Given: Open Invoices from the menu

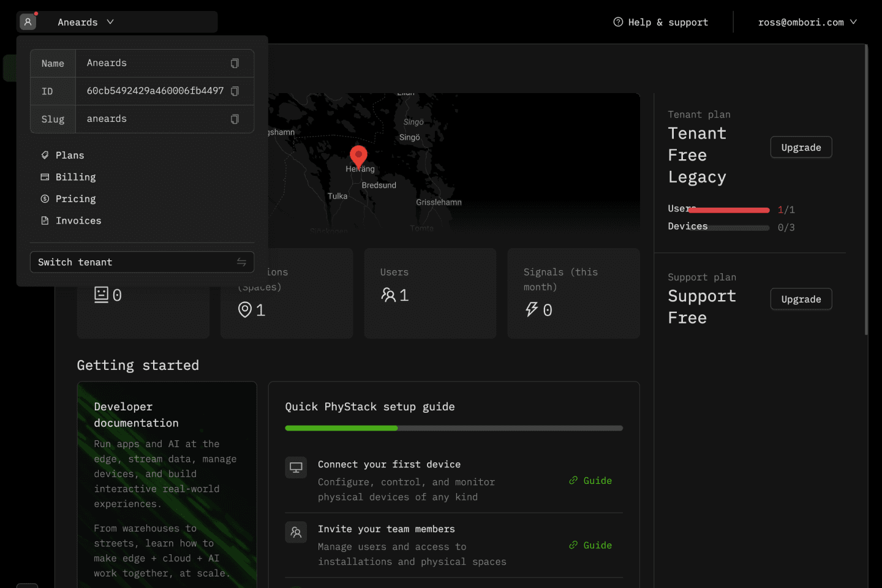Looking at the screenshot, I should point(78,221).
